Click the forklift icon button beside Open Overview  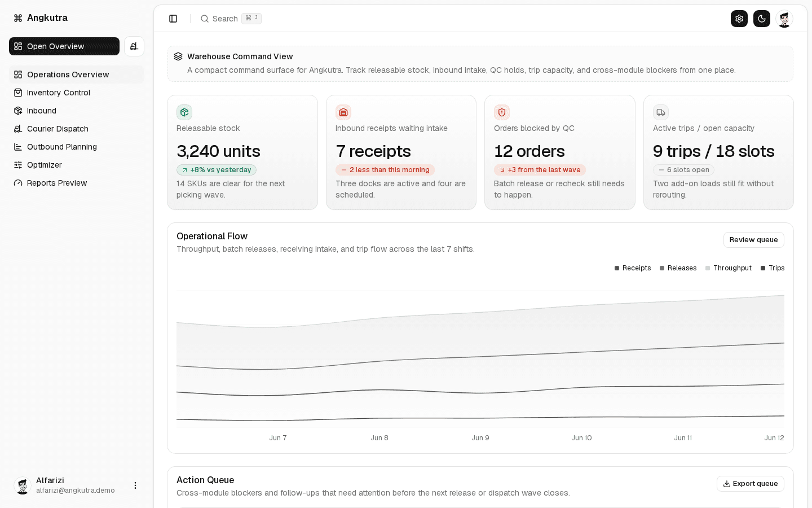click(x=134, y=46)
